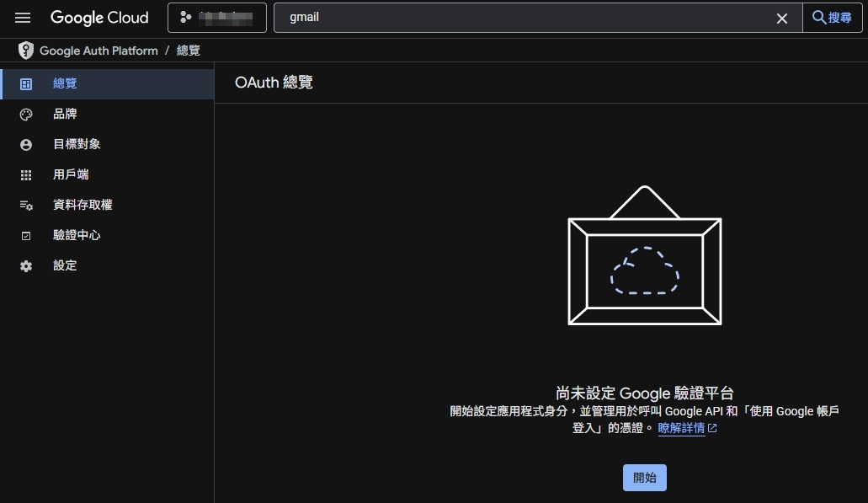
Task: Open 設定 settings gear icon
Action: [26, 266]
